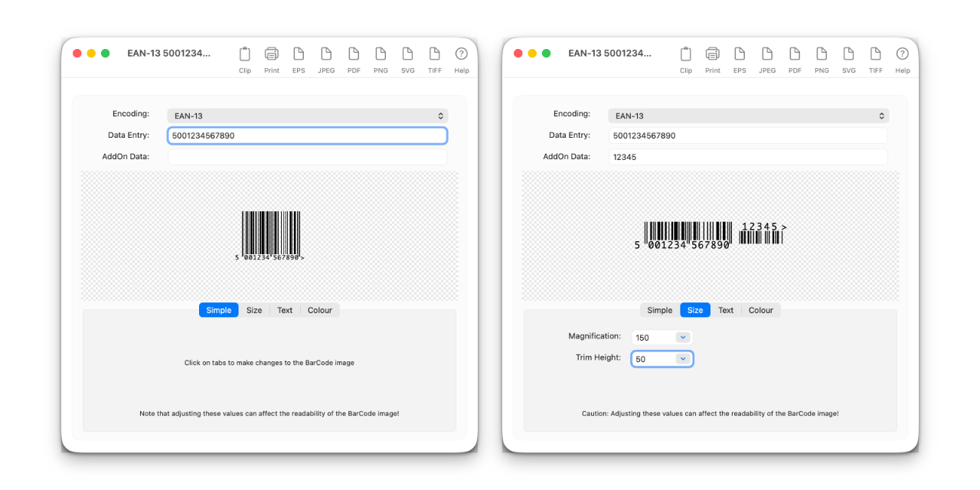Viewport: 980px width, 490px height.
Task: Click Magnification value field showing 150
Action: pos(654,338)
